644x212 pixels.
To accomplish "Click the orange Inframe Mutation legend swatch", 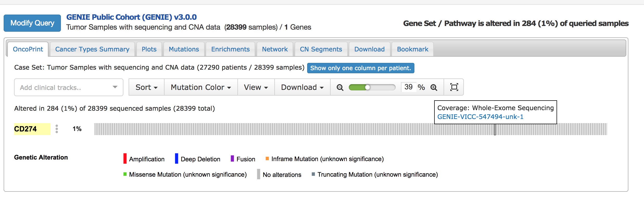I will tap(267, 158).
